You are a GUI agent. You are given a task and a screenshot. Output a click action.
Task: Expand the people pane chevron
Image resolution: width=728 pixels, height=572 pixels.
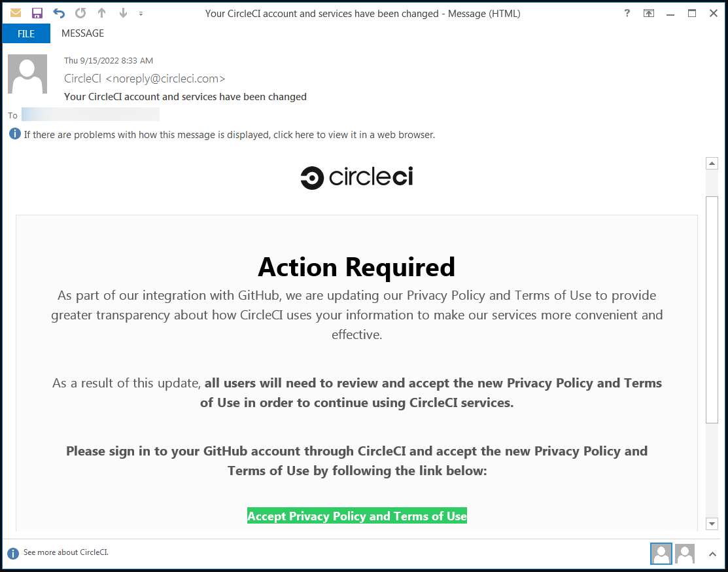(x=712, y=554)
